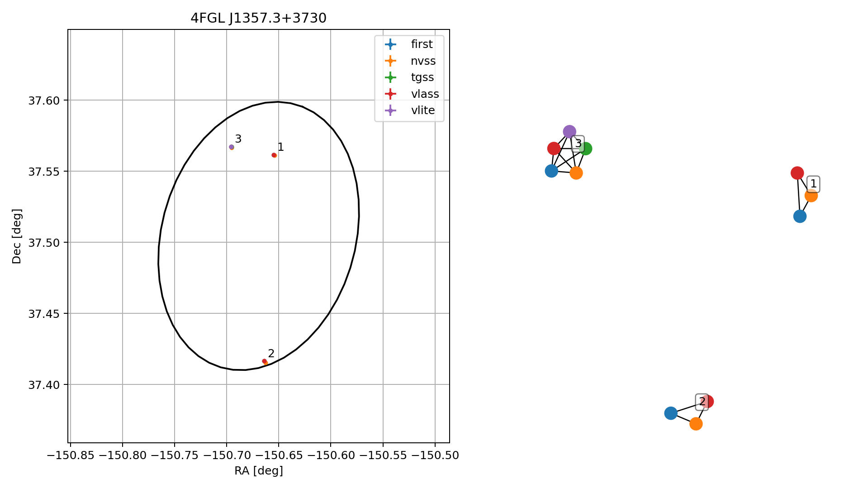868x489 pixels.
Task: Click the −150.60 x-axis tick label
Action: click(x=331, y=455)
